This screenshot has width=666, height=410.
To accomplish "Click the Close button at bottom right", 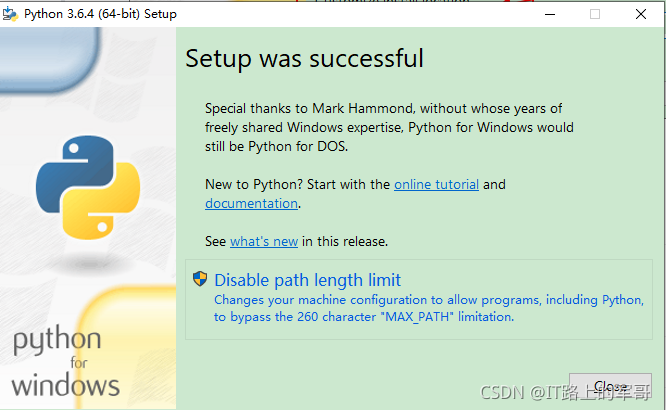I will [x=610, y=386].
